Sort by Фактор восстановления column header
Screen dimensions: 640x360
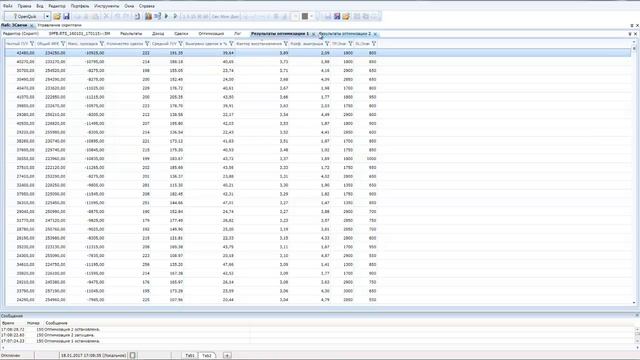(x=259, y=44)
